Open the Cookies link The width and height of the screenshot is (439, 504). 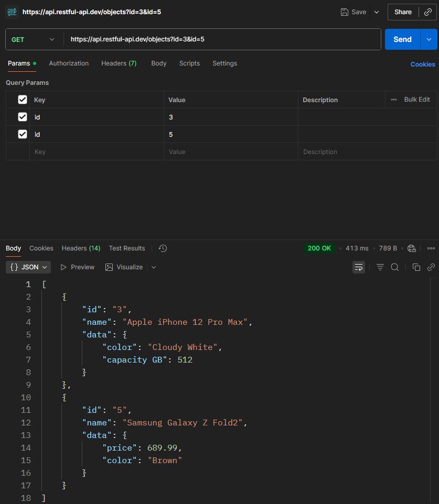click(422, 64)
